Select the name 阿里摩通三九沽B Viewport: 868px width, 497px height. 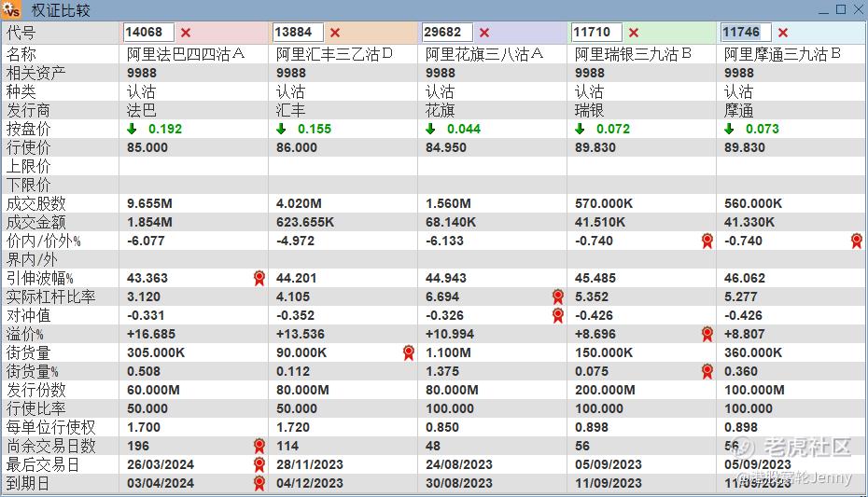783,54
